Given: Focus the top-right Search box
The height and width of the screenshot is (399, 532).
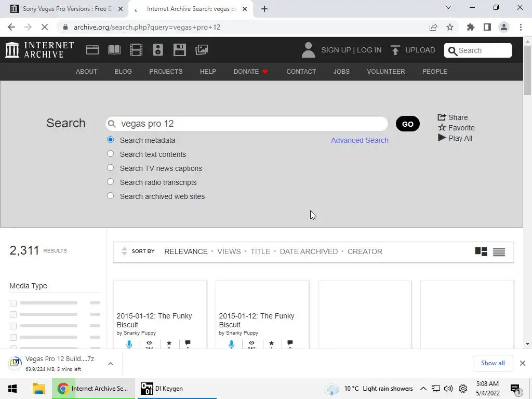Looking at the screenshot, I should tap(478, 50).
